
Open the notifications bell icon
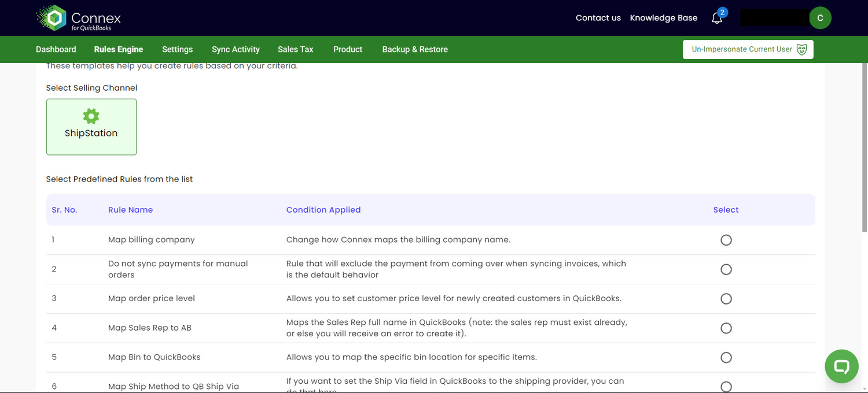(717, 18)
